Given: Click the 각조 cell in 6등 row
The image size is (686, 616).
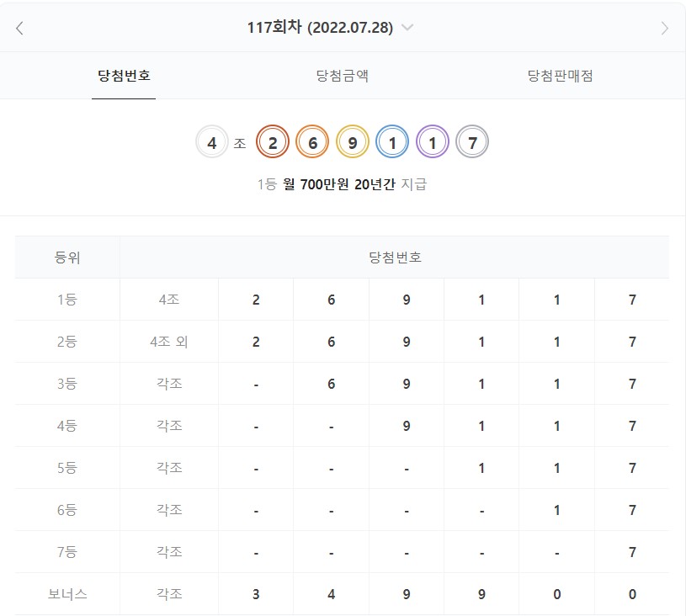Looking at the screenshot, I should click(169, 510).
